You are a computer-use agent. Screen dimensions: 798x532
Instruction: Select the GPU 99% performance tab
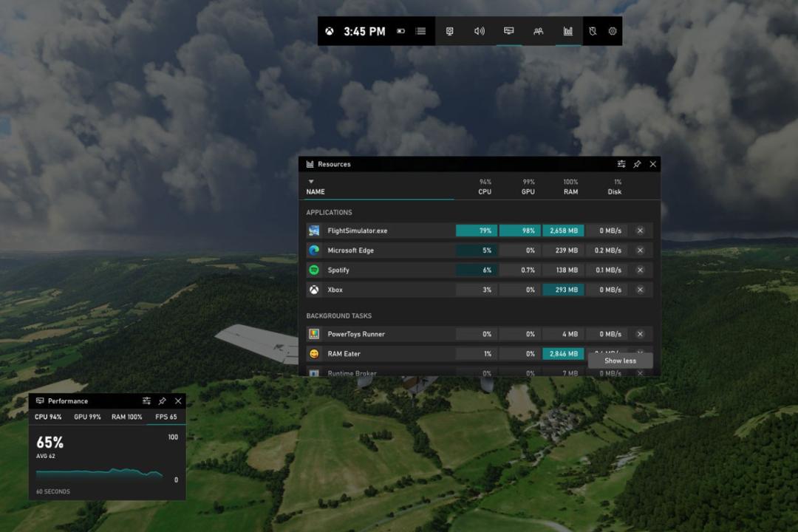click(87, 417)
